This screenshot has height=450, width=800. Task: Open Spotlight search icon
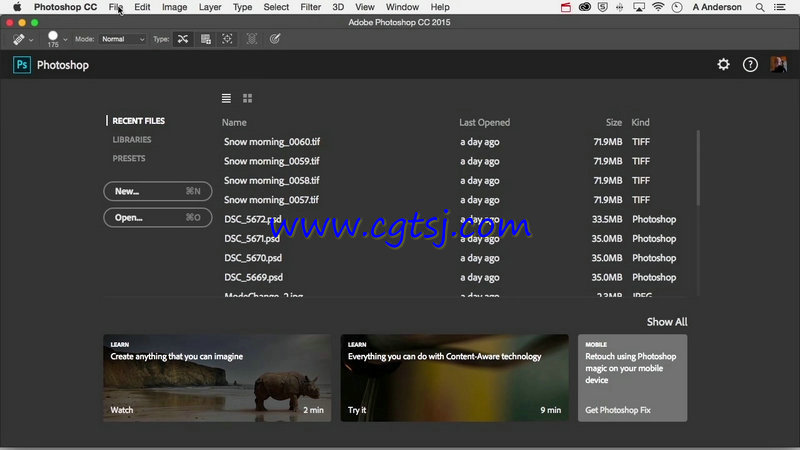click(x=760, y=7)
